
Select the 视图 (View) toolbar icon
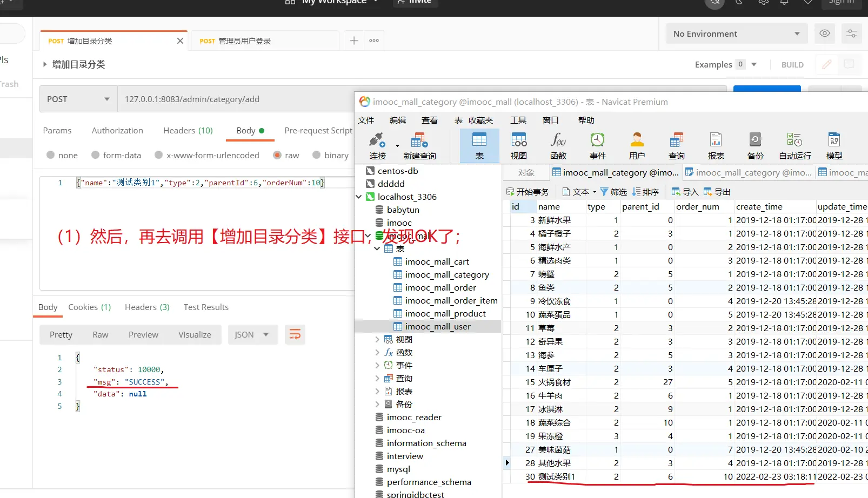519,146
